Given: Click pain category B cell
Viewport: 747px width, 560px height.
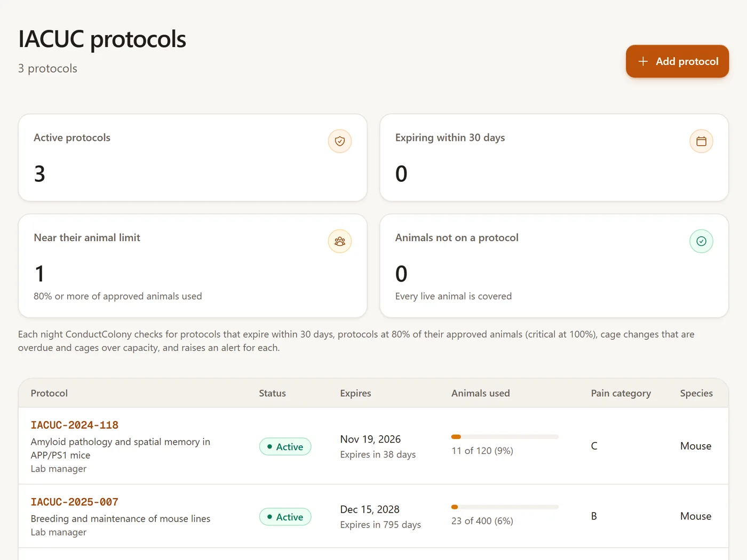Looking at the screenshot, I should click(594, 516).
